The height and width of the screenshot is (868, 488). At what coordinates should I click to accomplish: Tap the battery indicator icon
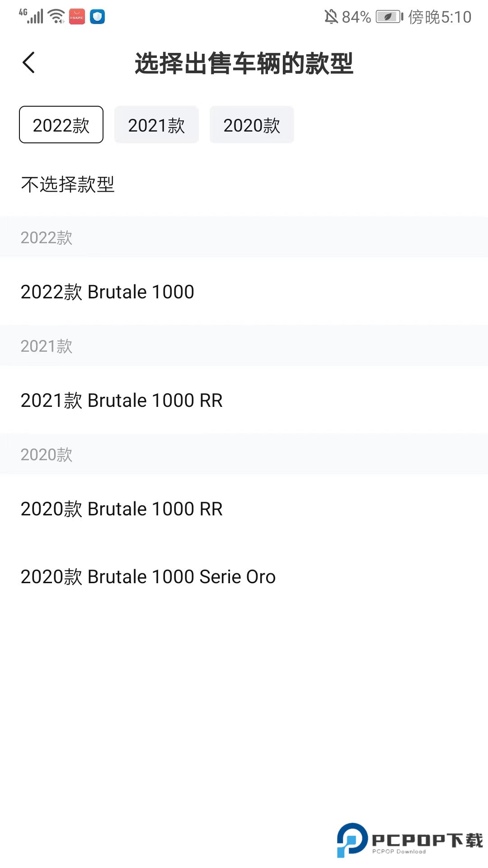pos(389,17)
